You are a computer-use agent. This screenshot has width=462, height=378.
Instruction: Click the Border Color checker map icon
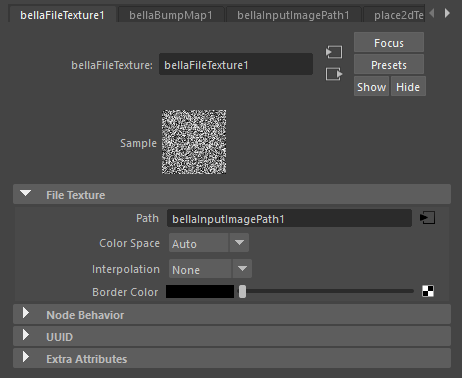point(428,291)
